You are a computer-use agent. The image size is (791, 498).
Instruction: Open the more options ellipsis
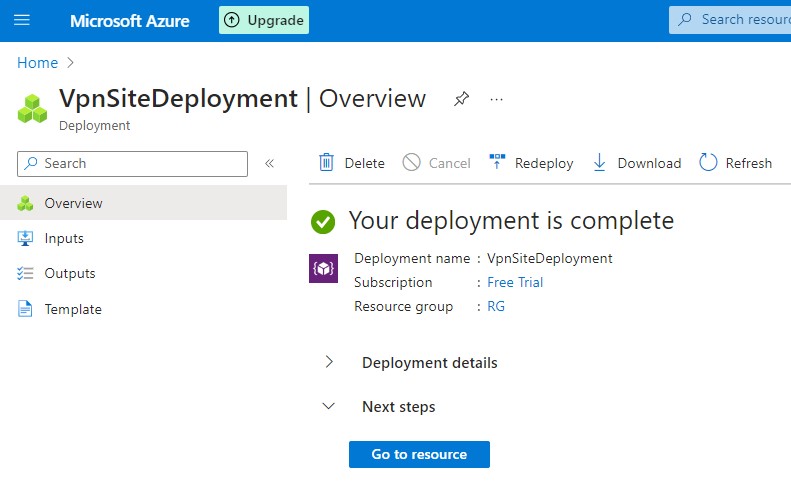tap(496, 99)
